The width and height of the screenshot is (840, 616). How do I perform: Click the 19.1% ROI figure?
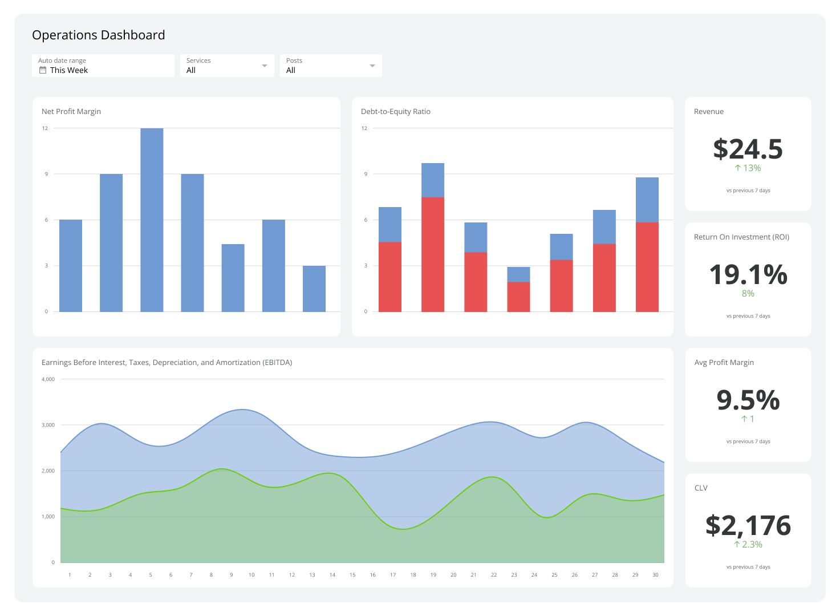[748, 275]
